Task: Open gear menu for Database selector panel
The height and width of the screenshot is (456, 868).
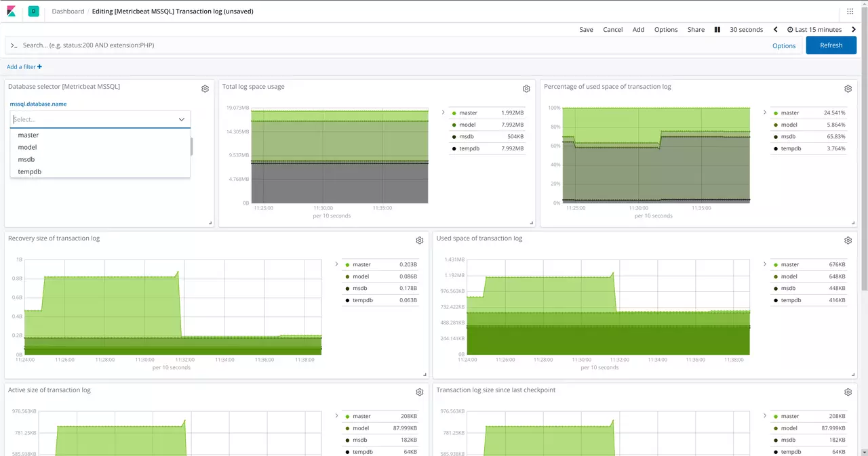Action: click(205, 89)
